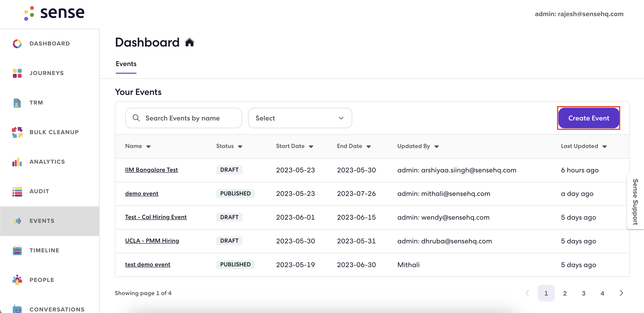Screen dimensions: 644x313
Task: Click PUBLISHED badge for test demo event
Action: coord(235,265)
